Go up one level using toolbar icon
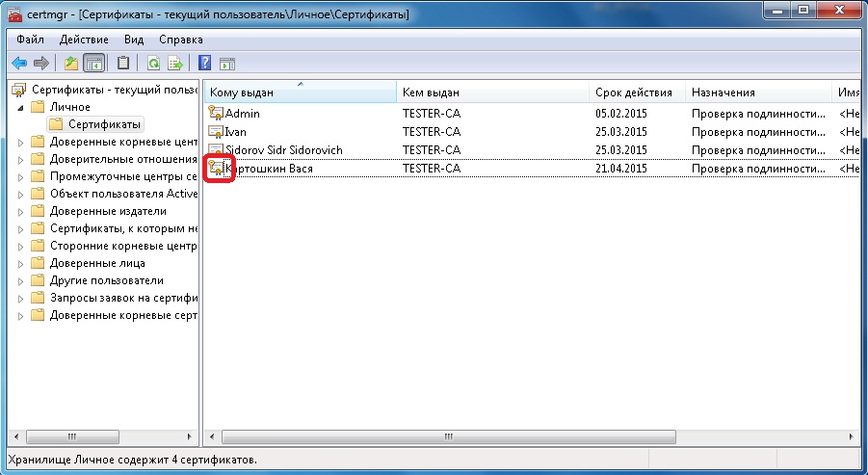 [70, 64]
